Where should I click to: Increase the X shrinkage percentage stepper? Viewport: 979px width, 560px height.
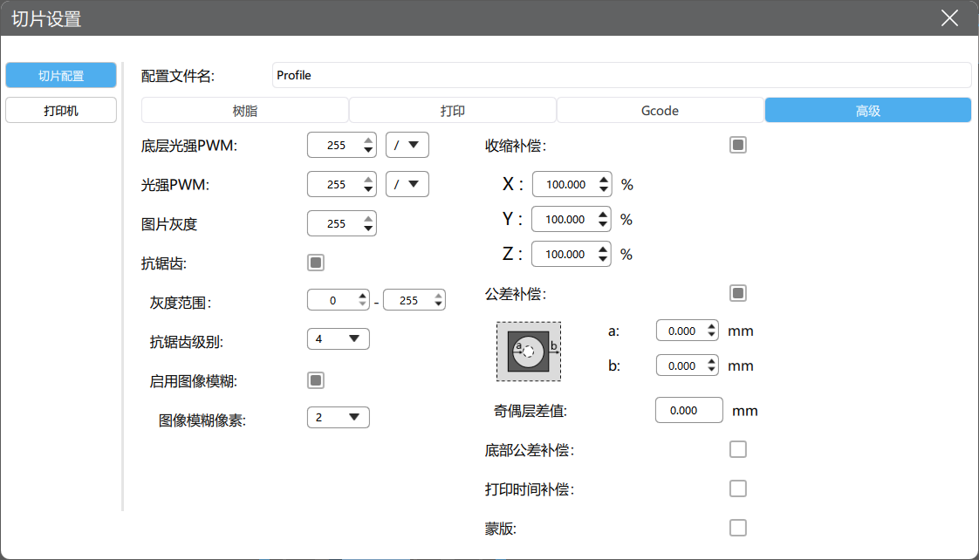[603, 180]
